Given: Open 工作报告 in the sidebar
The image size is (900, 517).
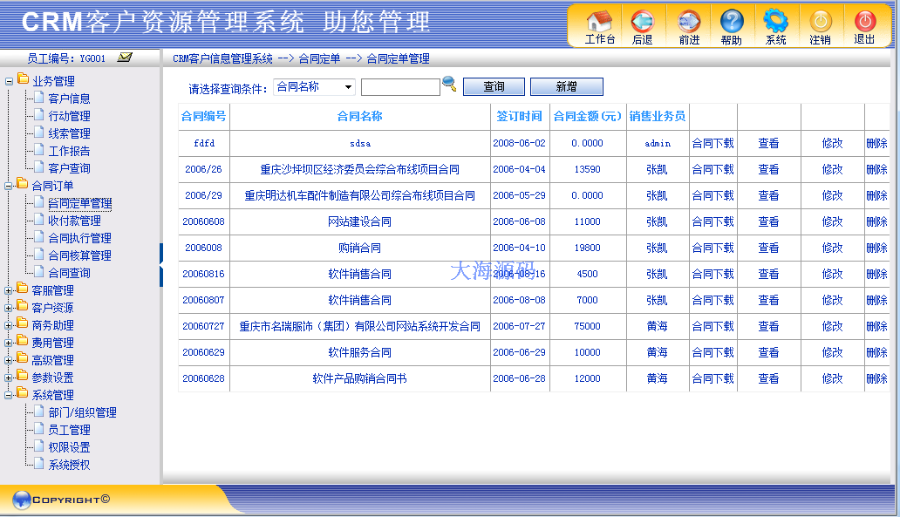Looking at the screenshot, I should click(x=69, y=151).
